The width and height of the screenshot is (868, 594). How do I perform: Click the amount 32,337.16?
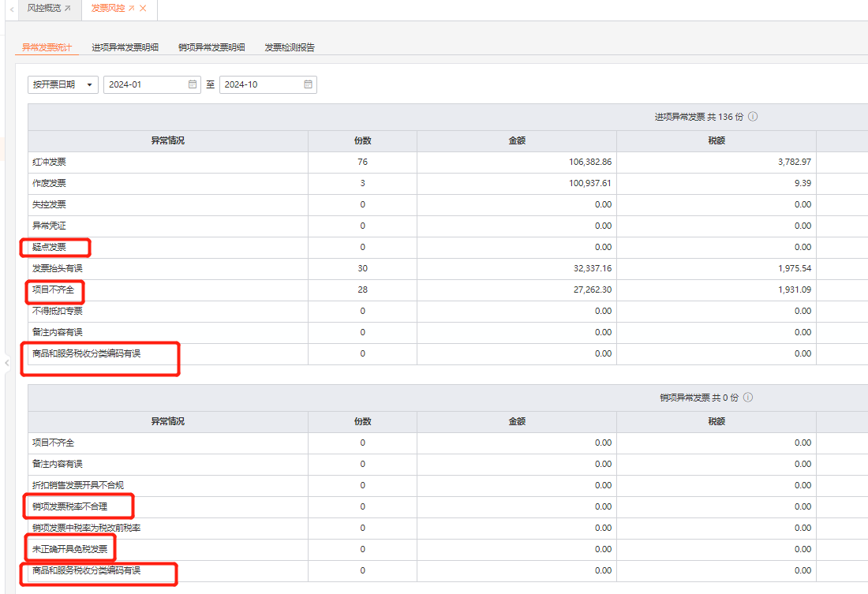(593, 268)
